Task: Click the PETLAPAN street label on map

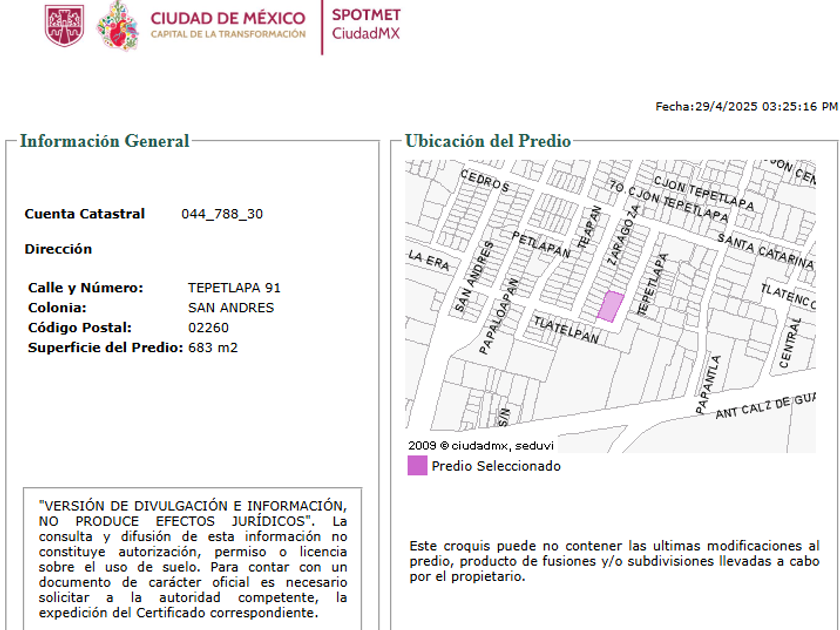Action: (x=541, y=244)
